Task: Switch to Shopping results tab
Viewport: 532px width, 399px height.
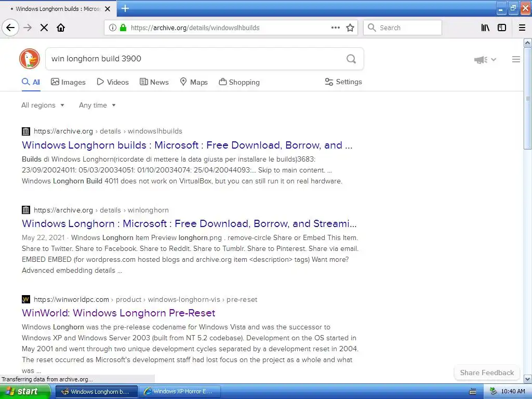Action: click(x=239, y=82)
